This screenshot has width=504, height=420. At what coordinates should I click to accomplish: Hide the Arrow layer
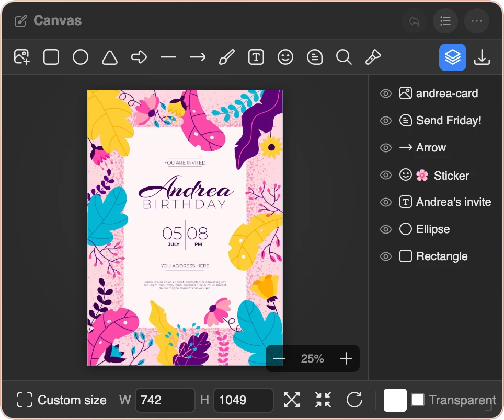tap(386, 148)
